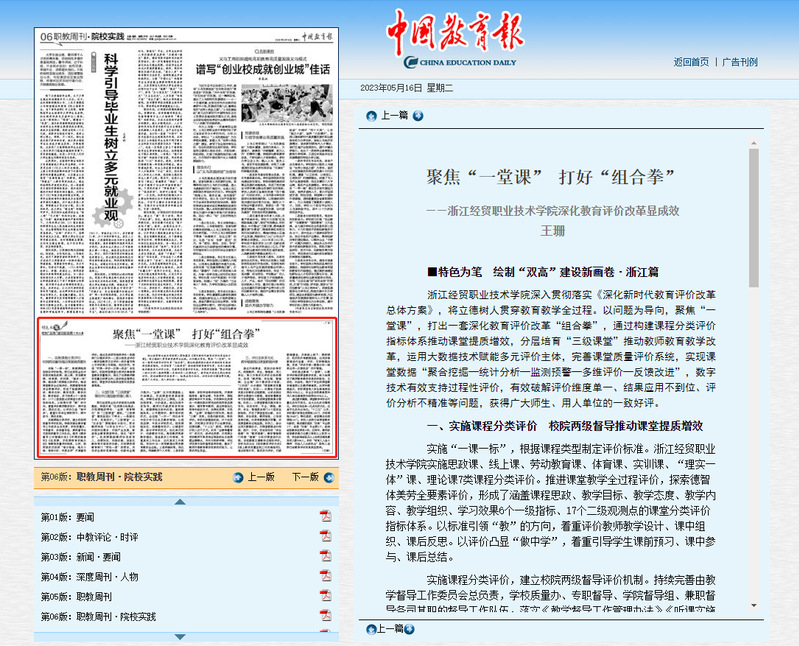Click highlighted article region on newspaper thumbnail
799x646 pixels.
click(x=187, y=388)
